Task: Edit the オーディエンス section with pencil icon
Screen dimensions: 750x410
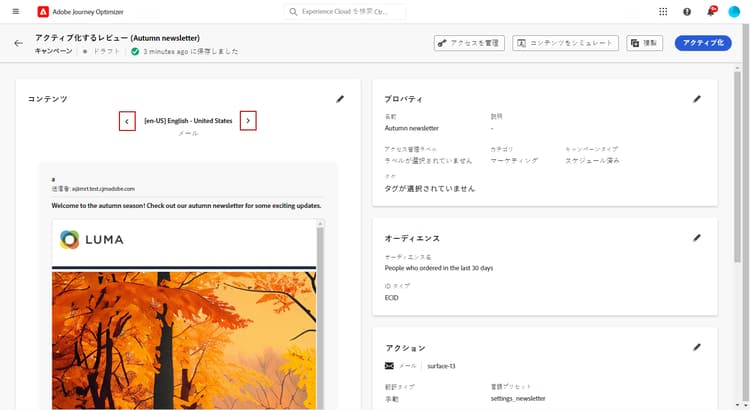Action: click(697, 238)
